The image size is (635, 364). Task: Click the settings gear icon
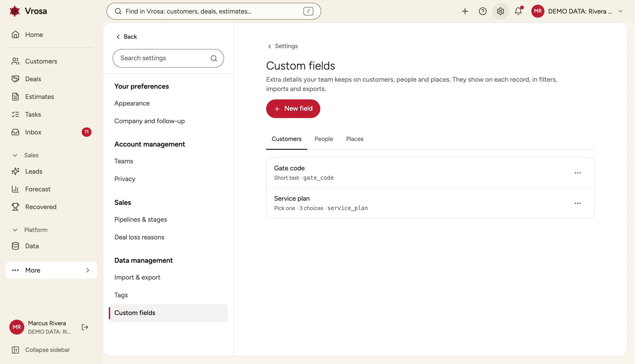point(500,11)
